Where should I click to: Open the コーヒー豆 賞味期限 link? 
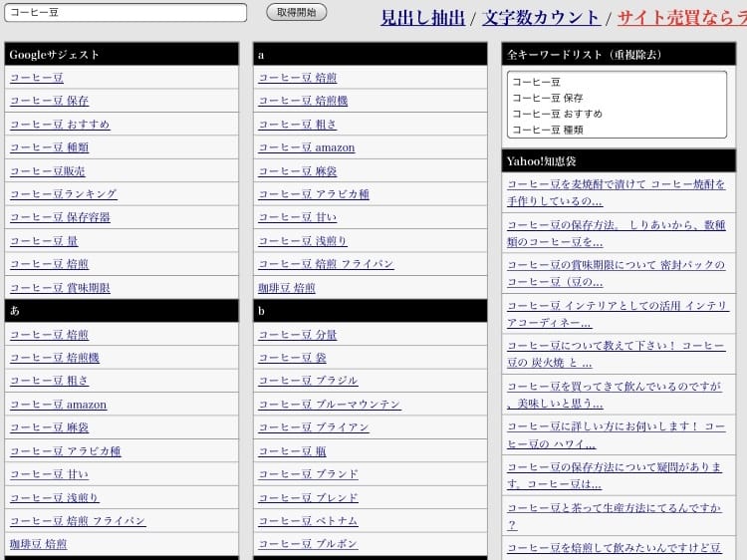pyautogui.click(x=60, y=288)
